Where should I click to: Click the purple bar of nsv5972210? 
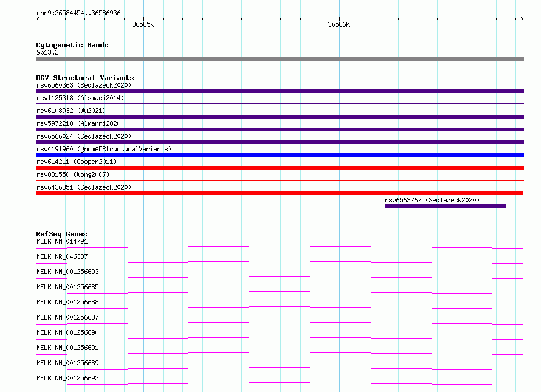(280, 129)
